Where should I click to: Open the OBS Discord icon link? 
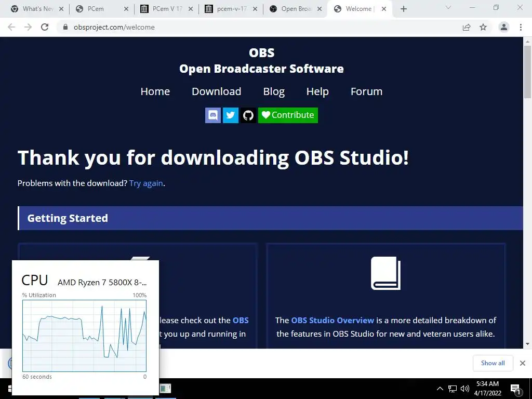[213, 115]
